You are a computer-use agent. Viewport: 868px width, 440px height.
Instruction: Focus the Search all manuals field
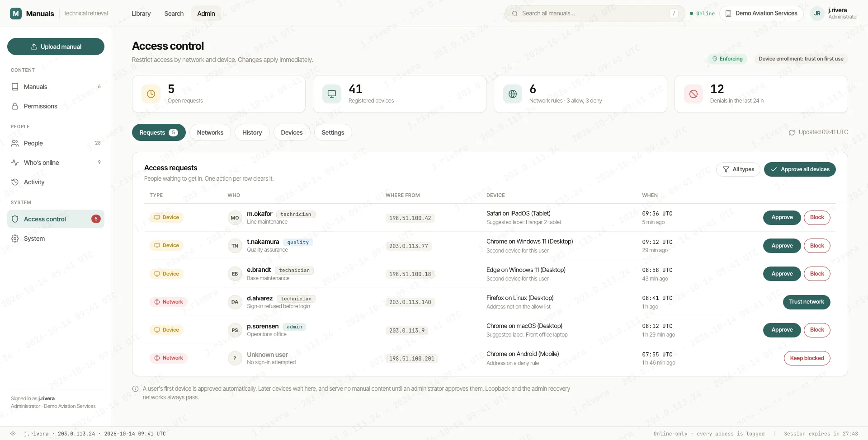pyautogui.click(x=594, y=14)
